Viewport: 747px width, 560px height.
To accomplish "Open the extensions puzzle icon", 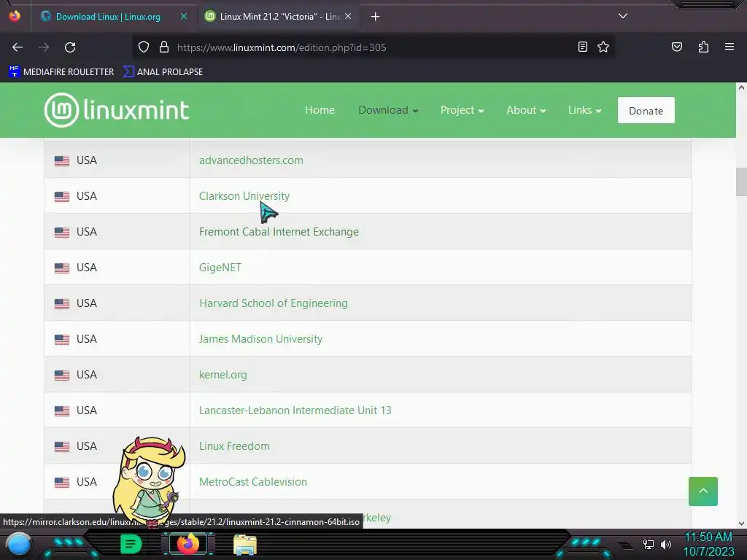I will tap(703, 47).
